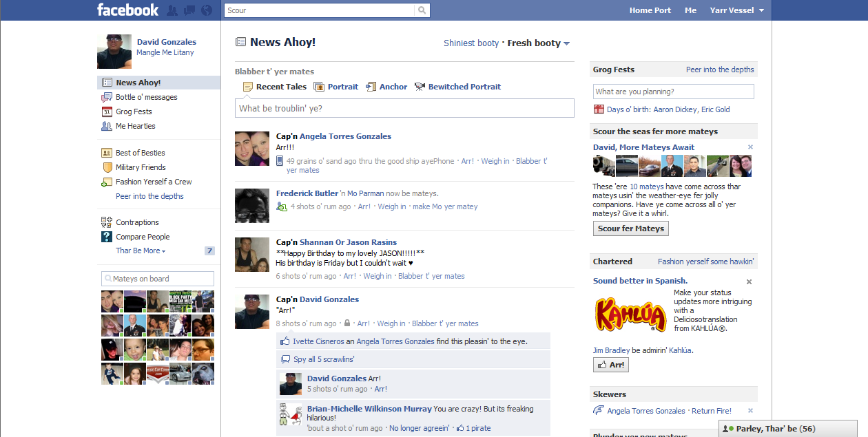The height and width of the screenshot is (437, 868).
Task: Click the Bewitched Portrait video icon
Action: (x=420, y=87)
